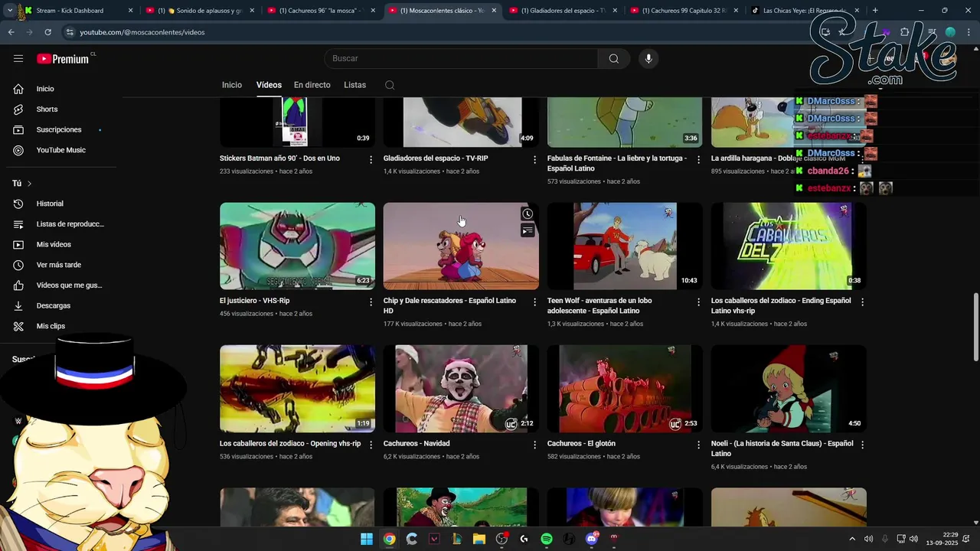Select the Vídeos channel tab

click(x=269, y=85)
